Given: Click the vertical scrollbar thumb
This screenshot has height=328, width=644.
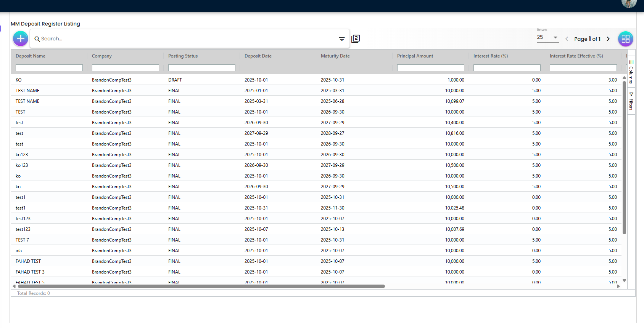Looking at the screenshot, I should (624, 157).
